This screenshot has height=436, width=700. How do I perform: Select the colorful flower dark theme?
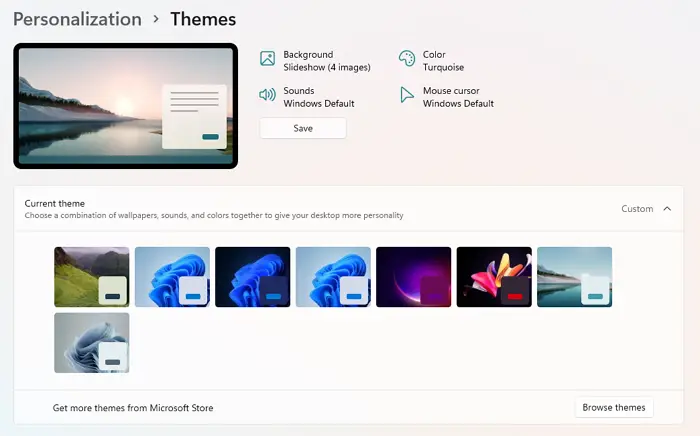pyautogui.click(x=494, y=277)
